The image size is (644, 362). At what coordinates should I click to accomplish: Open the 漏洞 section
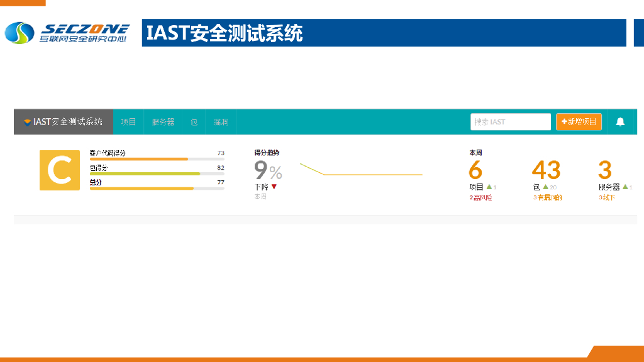click(x=221, y=122)
